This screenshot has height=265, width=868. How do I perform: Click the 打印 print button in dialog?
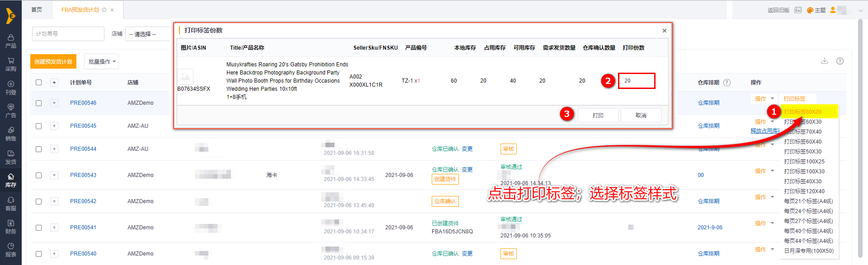pyautogui.click(x=598, y=116)
